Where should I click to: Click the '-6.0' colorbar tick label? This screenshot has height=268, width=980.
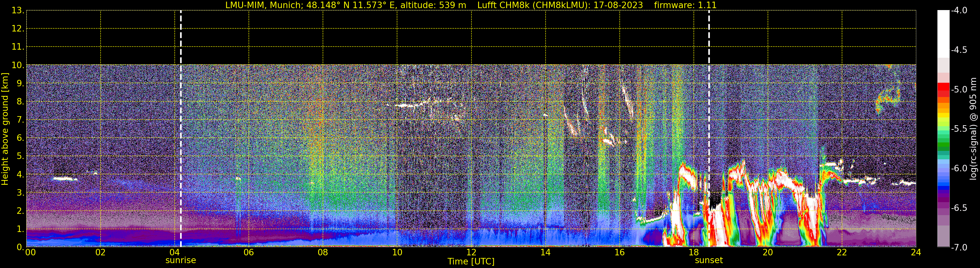coord(959,168)
